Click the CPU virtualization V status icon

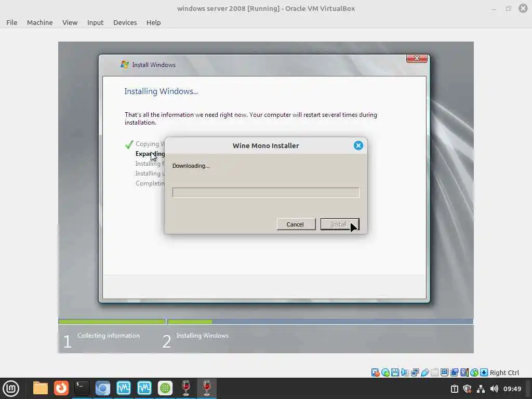464,373
